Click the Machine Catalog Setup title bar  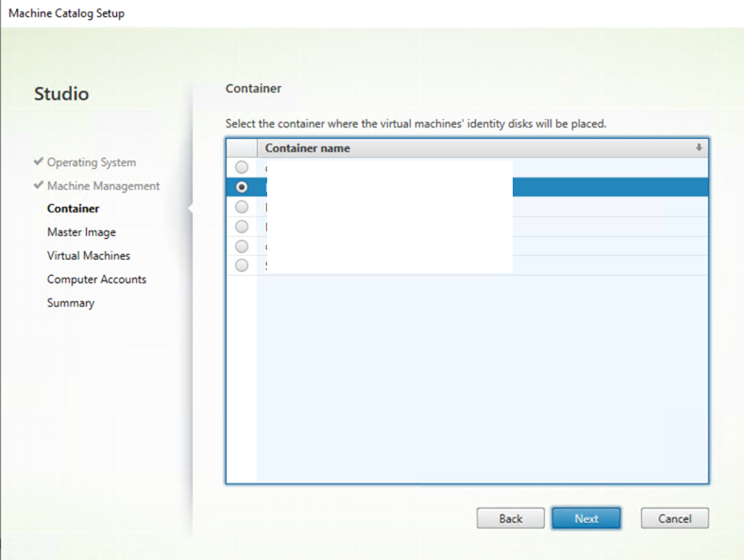click(66, 13)
